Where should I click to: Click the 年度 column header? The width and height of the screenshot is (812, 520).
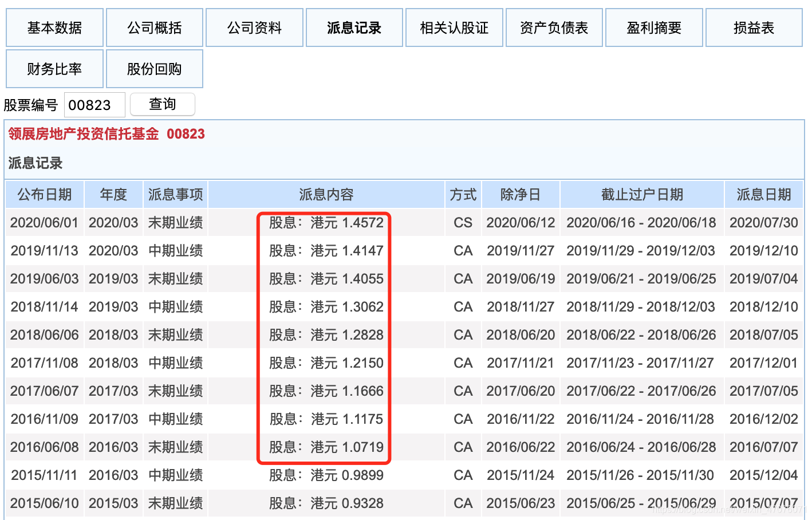point(113,195)
